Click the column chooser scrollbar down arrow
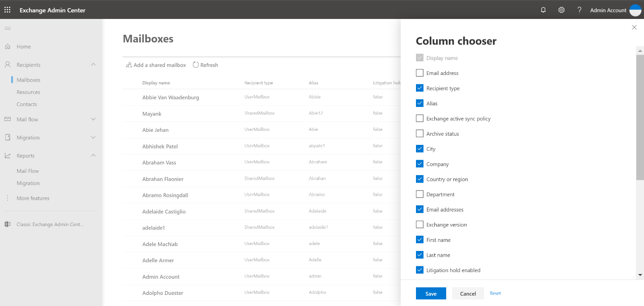The height and width of the screenshot is (306, 644). (x=640, y=275)
